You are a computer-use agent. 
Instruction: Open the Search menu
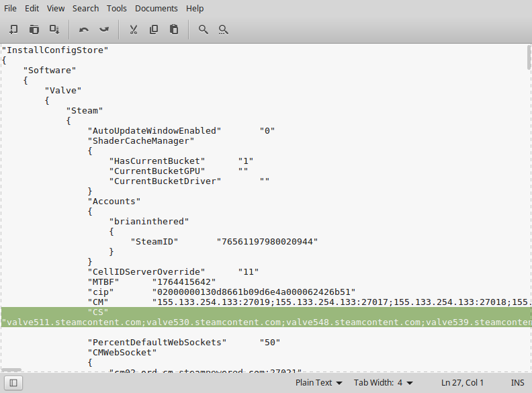[85, 9]
